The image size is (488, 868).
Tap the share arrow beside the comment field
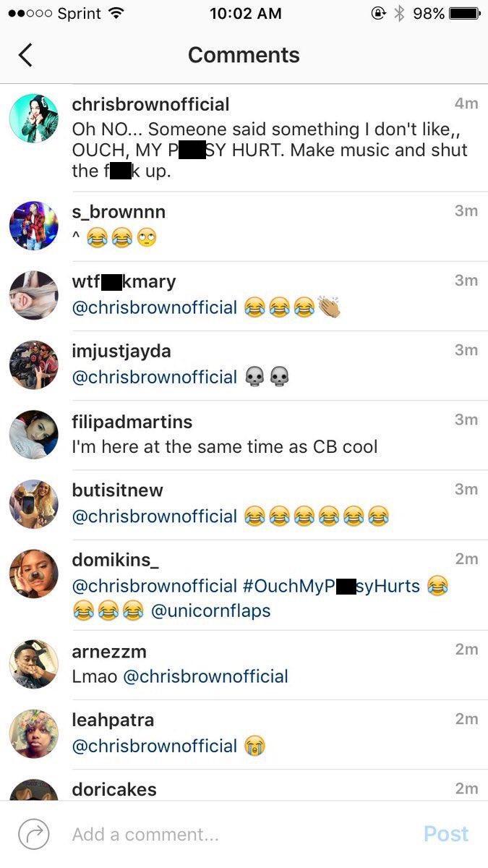click(33, 834)
